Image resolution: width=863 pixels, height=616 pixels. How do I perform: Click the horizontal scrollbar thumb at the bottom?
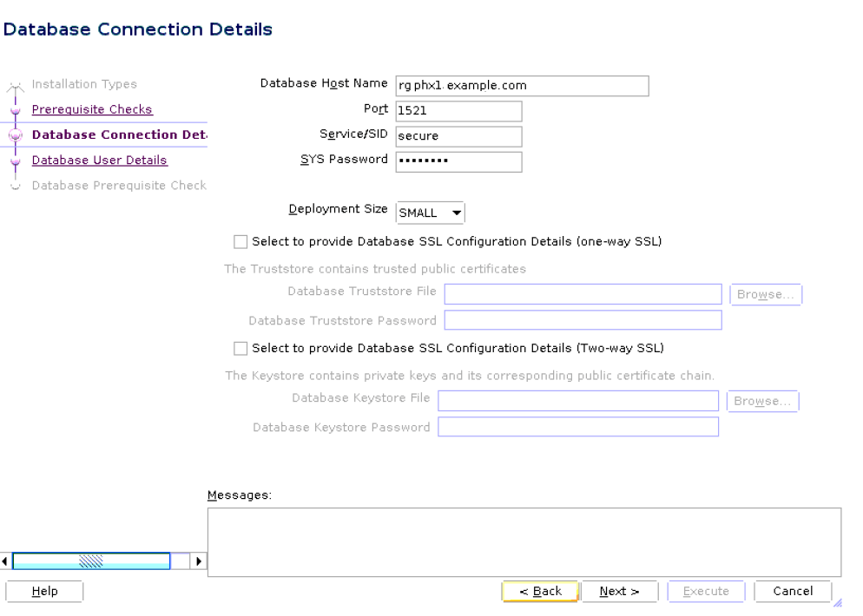point(92,560)
